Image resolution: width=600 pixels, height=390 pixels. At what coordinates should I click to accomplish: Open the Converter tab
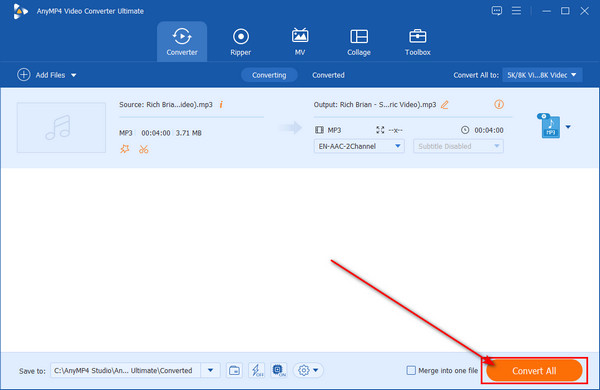click(x=182, y=41)
